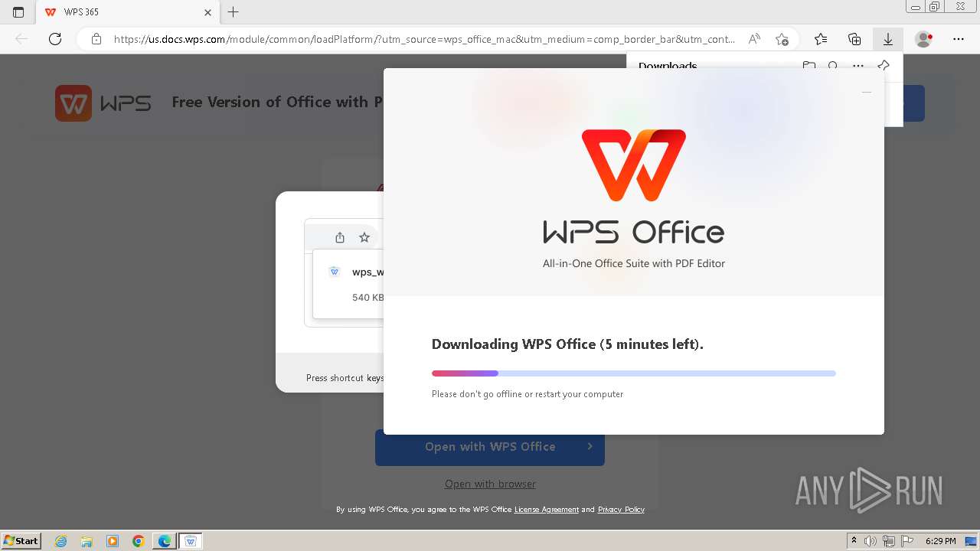Click the star icon in illustration
Screen dimensions: 980x551
[x=364, y=237]
